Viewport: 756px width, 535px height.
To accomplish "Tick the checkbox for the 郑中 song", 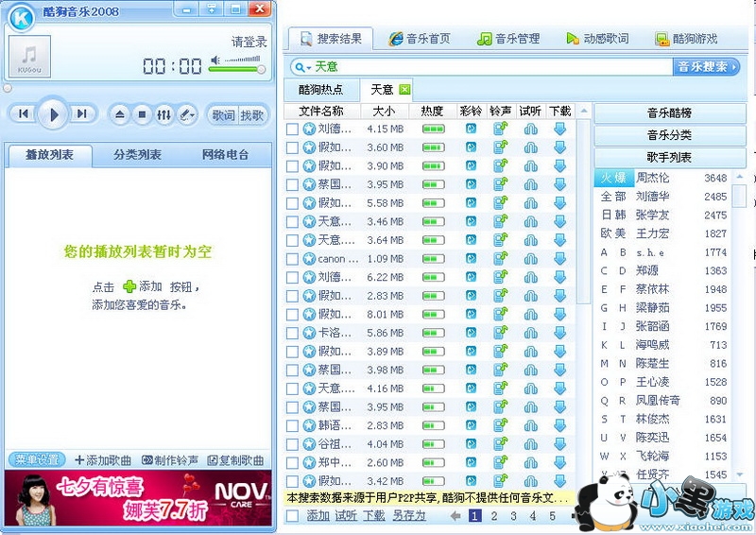I will 292,462.
